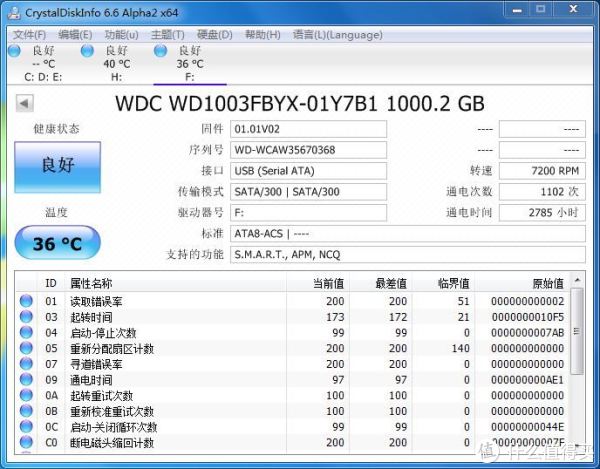Open the 主题(T) menu
The image size is (600, 469).
tap(168, 35)
